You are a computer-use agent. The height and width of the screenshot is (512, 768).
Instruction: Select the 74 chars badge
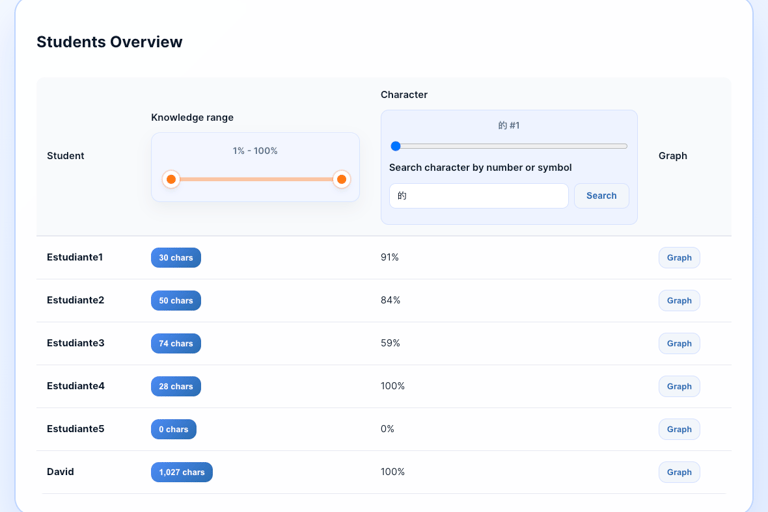[x=176, y=344]
